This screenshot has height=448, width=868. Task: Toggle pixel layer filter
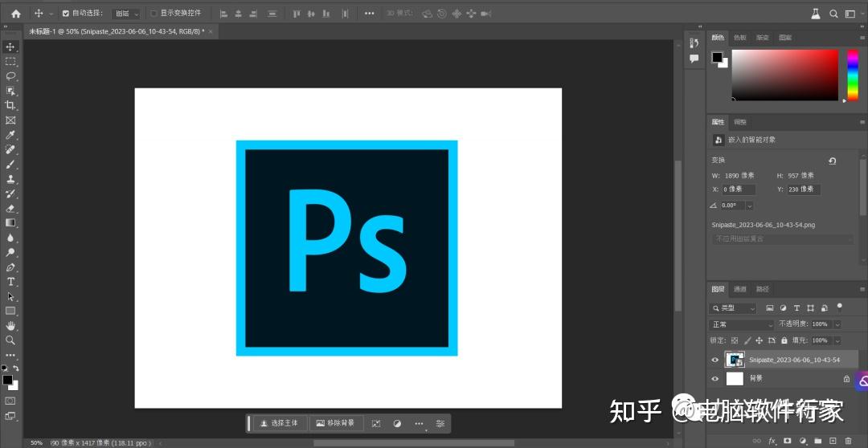pyautogui.click(x=769, y=308)
